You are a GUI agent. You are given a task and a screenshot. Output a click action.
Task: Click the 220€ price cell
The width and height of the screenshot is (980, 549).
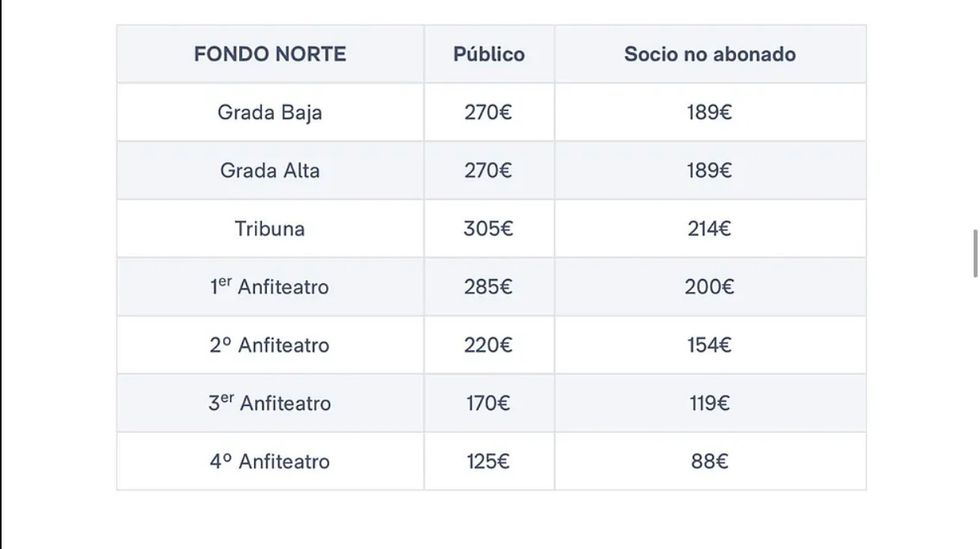(x=489, y=345)
